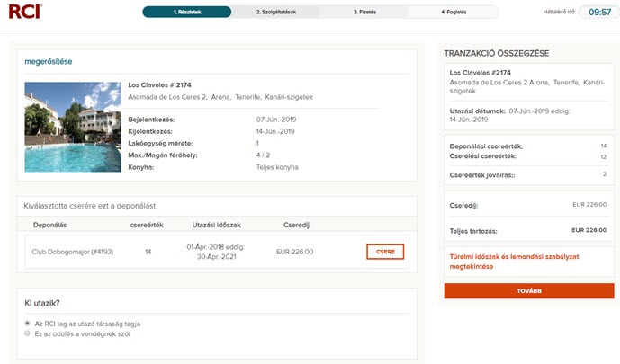
Task: Click the CSERE button
Action: [385, 252]
